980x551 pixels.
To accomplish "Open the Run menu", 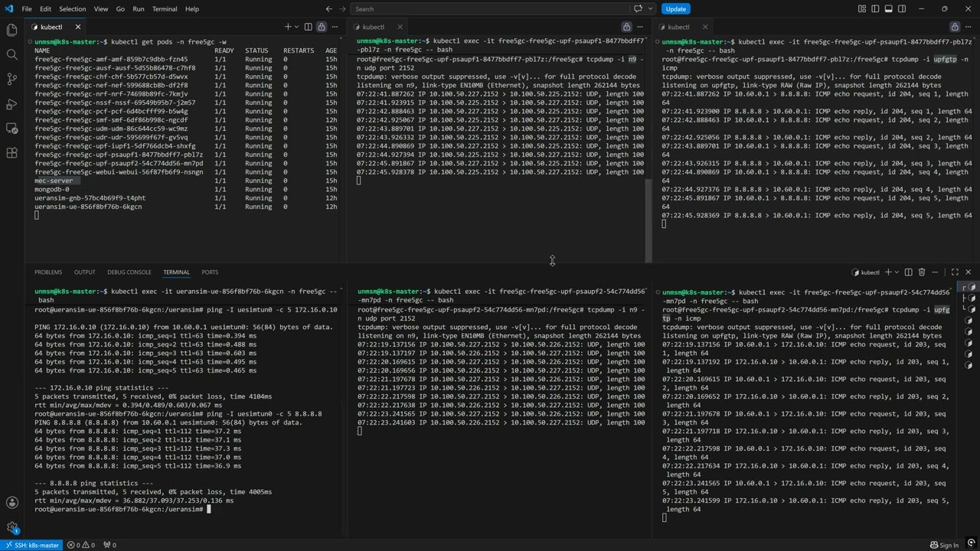I will 139,9.
